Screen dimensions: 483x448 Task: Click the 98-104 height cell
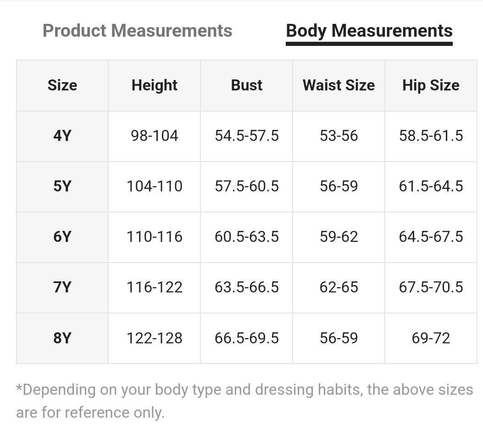click(x=155, y=136)
